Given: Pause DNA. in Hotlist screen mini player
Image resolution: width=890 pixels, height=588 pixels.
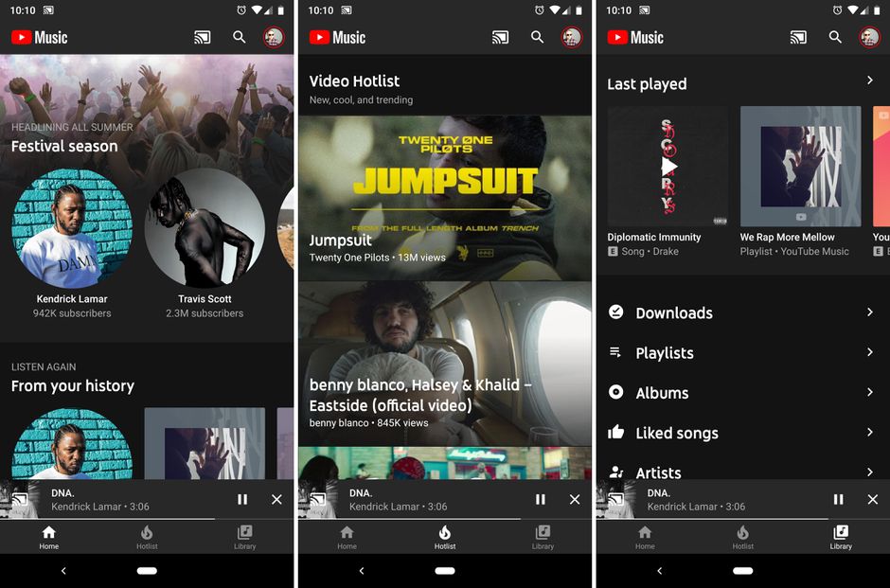Looking at the screenshot, I should click(x=541, y=499).
